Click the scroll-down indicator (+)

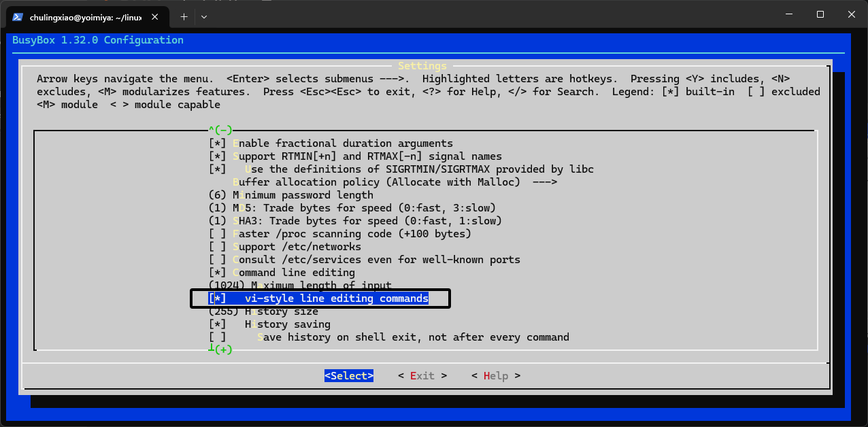coord(220,350)
